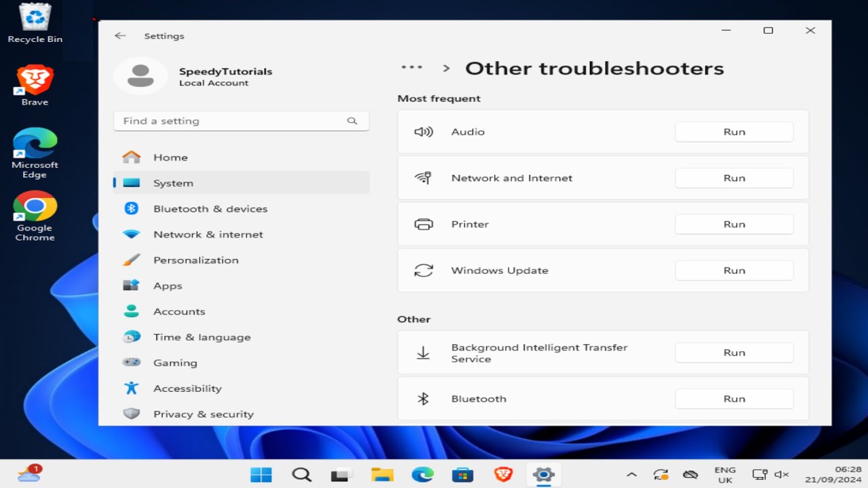
Task: Click the user avatar picture
Action: 140,76
